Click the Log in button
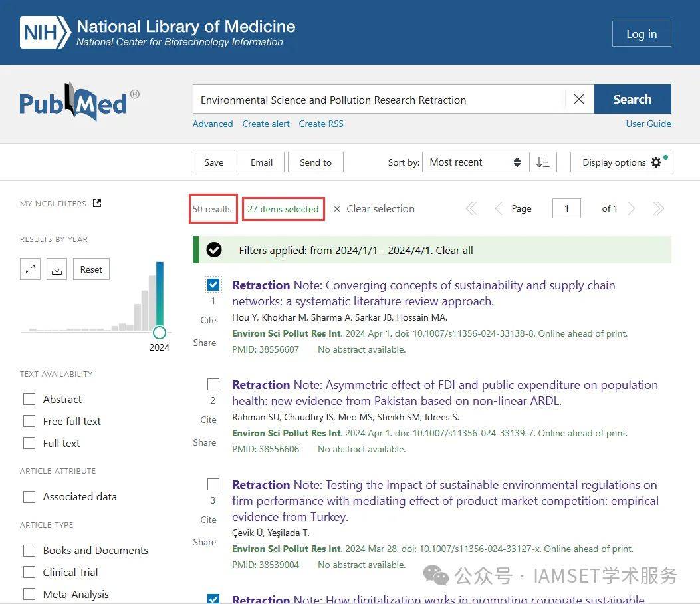Screen dimensions: 700x604 click(641, 34)
